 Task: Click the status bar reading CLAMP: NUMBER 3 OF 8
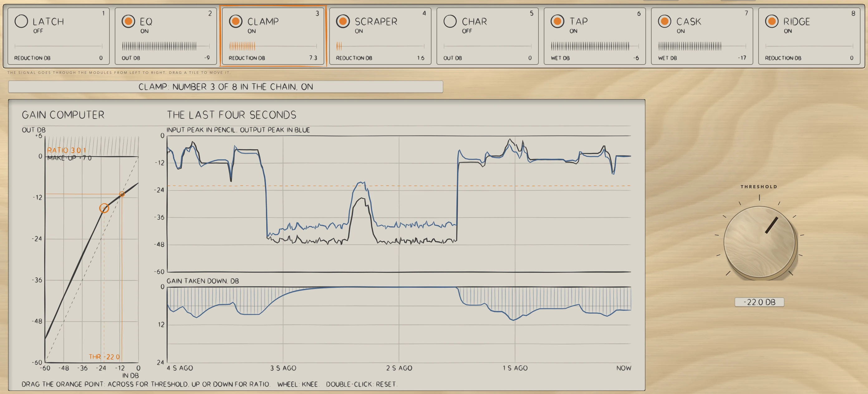[x=225, y=87]
